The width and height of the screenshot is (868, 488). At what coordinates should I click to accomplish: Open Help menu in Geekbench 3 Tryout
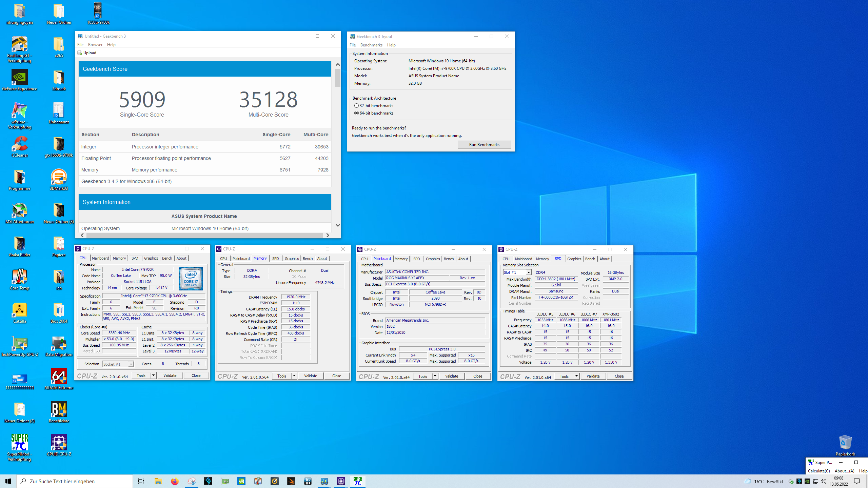391,45
